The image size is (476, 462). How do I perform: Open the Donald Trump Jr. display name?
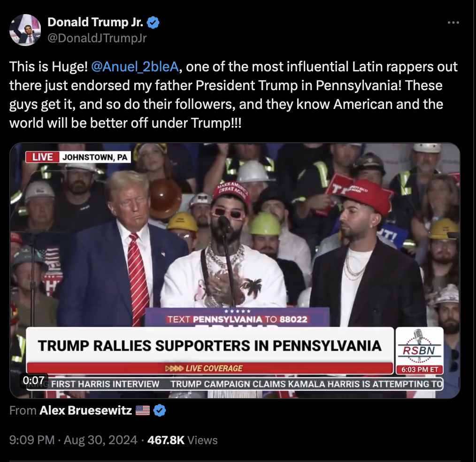pos(95,22)
